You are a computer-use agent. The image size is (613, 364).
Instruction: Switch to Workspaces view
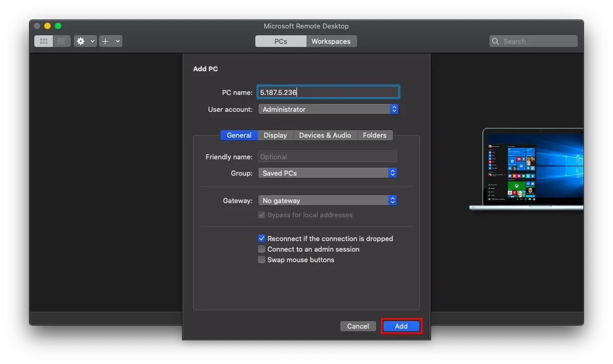(x=331, y=41)
